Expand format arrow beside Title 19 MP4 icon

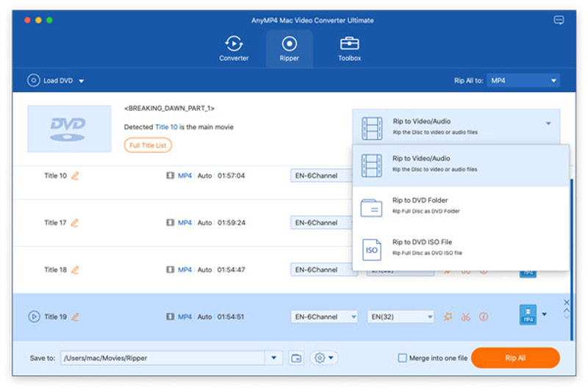pyautogui.click(x=544, y=314)
